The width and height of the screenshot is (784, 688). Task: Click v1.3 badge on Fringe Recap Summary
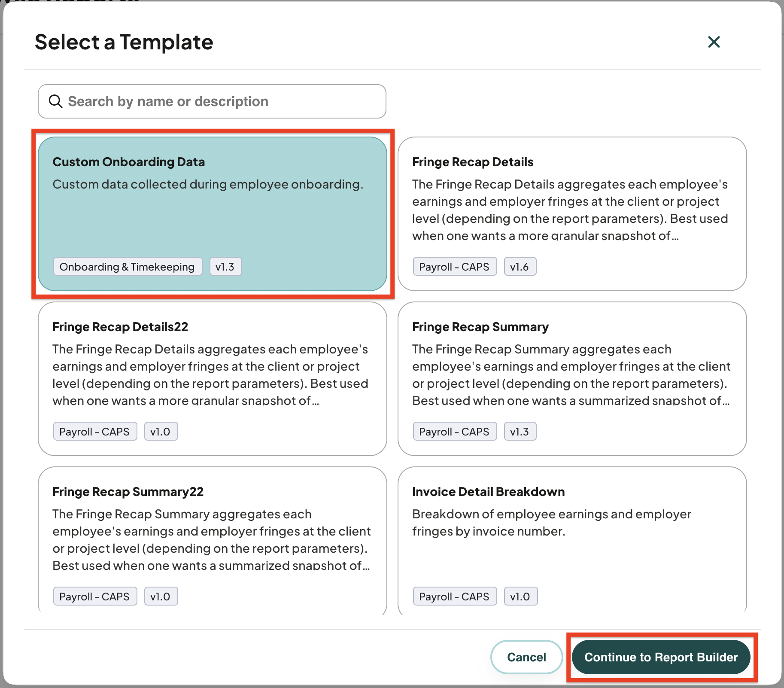click(520, 432)
